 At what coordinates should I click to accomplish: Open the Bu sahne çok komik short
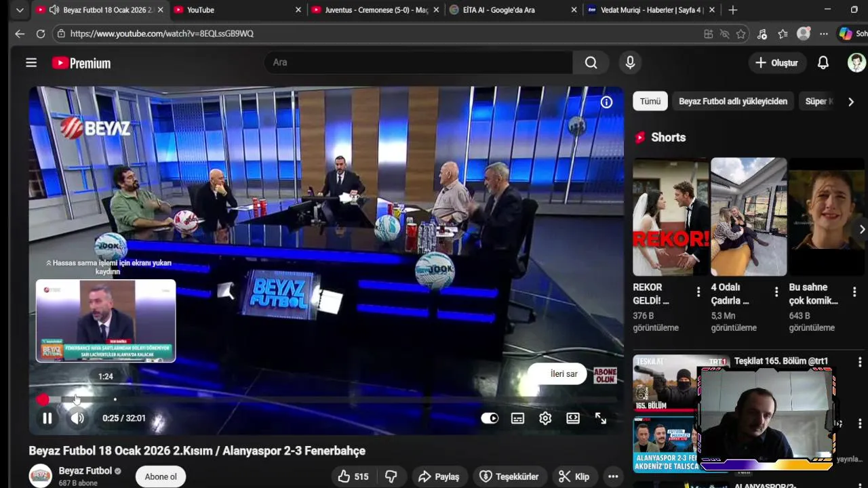click(x=827, y=217)
